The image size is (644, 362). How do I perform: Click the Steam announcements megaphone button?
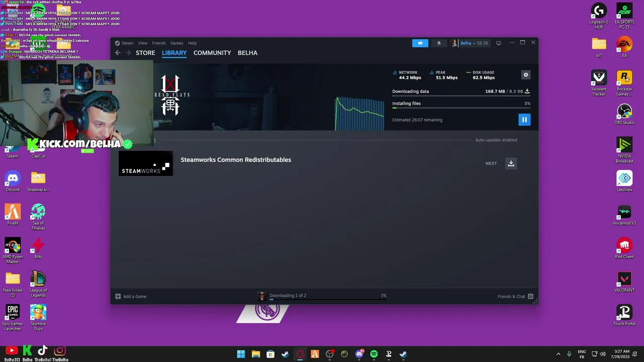(420, 43)
